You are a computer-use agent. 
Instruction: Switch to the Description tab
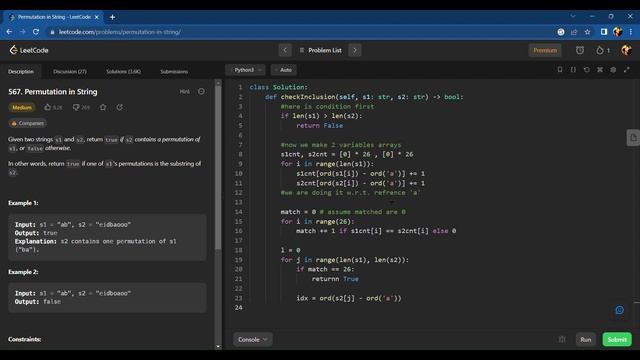[x=21, y=71]
